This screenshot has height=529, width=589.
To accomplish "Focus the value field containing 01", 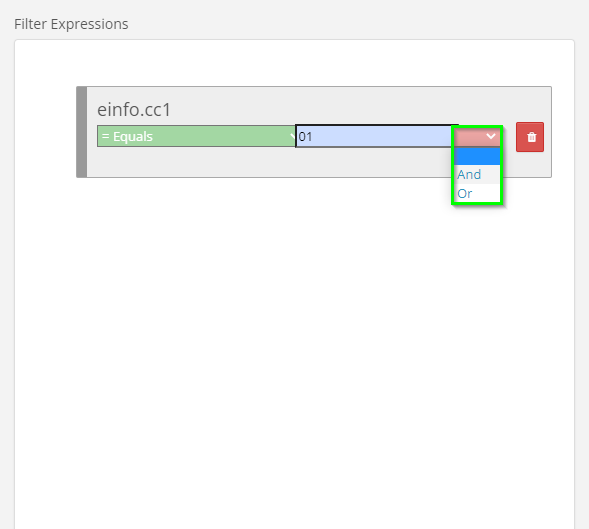I will pos(377,136).
